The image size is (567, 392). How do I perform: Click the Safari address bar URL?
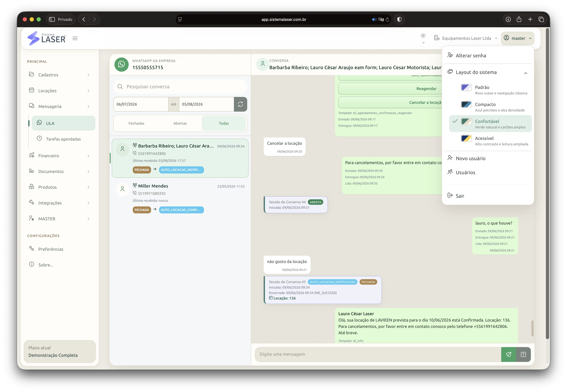pyautogui.click(x=284, y=19)
